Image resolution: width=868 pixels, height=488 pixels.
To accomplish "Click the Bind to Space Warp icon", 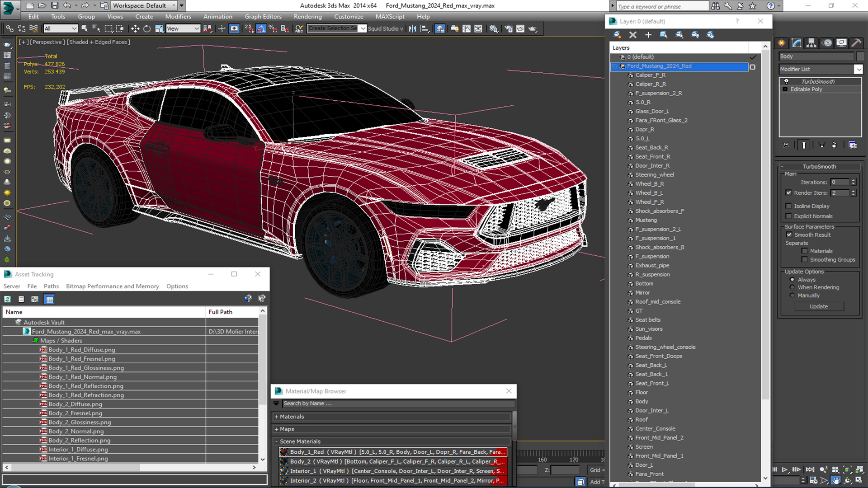I will point(33,28).
